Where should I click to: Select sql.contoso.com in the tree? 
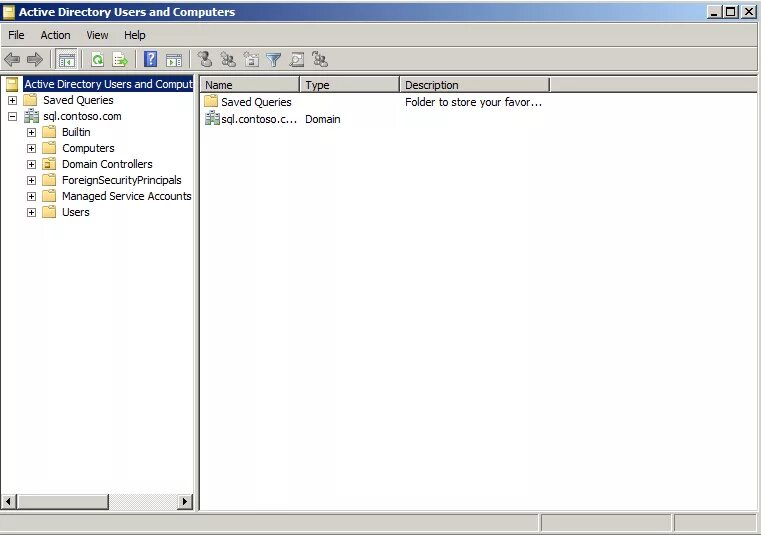(82, 116)
